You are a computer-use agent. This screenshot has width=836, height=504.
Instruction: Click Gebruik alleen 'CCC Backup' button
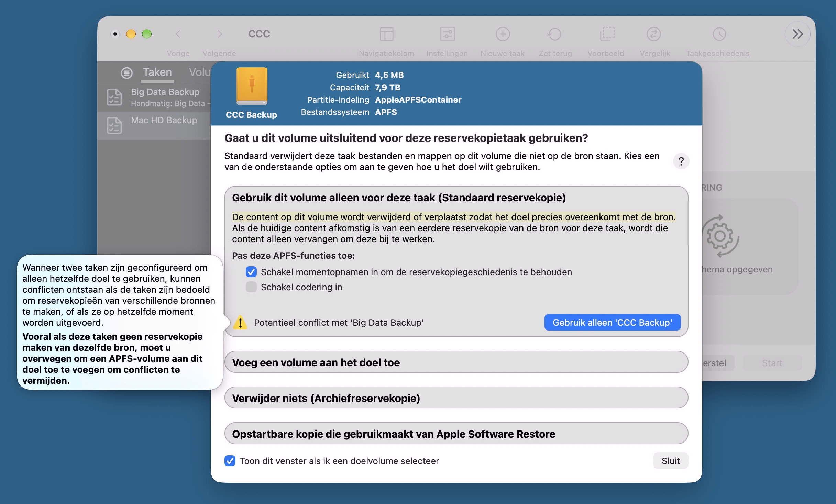pyautogui.click(x=612, y=322)
